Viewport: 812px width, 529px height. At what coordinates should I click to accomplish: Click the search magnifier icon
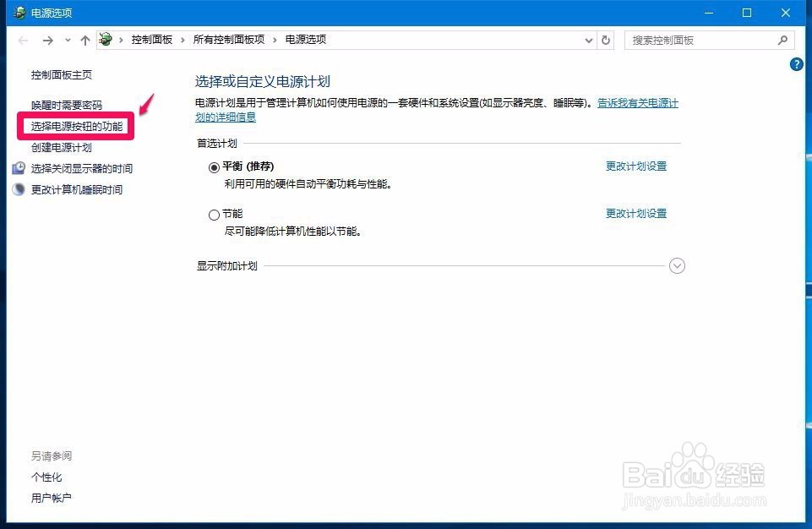coord(782,40)
